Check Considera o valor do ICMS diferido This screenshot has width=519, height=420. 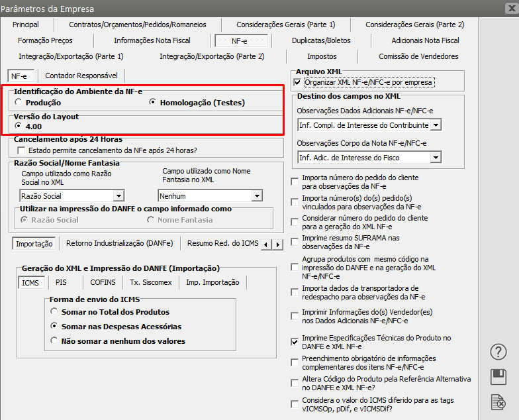295,404
